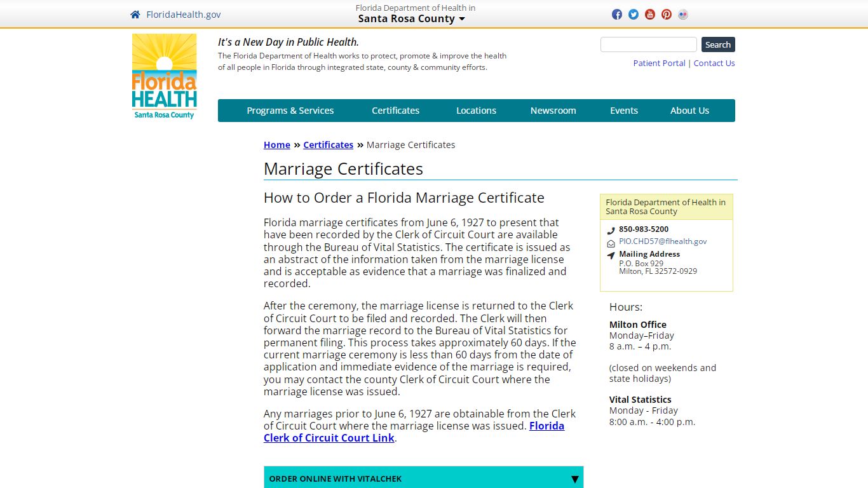Click the envelope icon beside email address

pyautogui.click(x=611, y=243)
